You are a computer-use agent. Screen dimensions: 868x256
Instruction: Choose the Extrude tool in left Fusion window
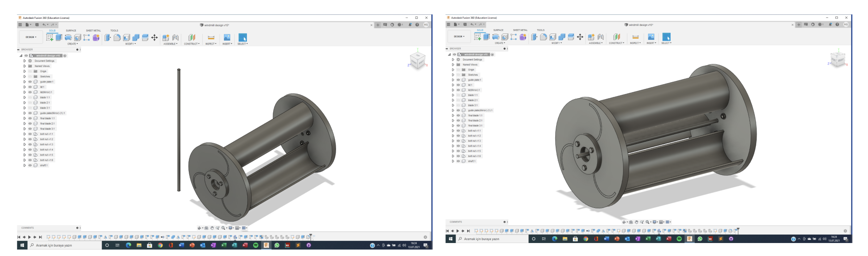click(59, 37)
